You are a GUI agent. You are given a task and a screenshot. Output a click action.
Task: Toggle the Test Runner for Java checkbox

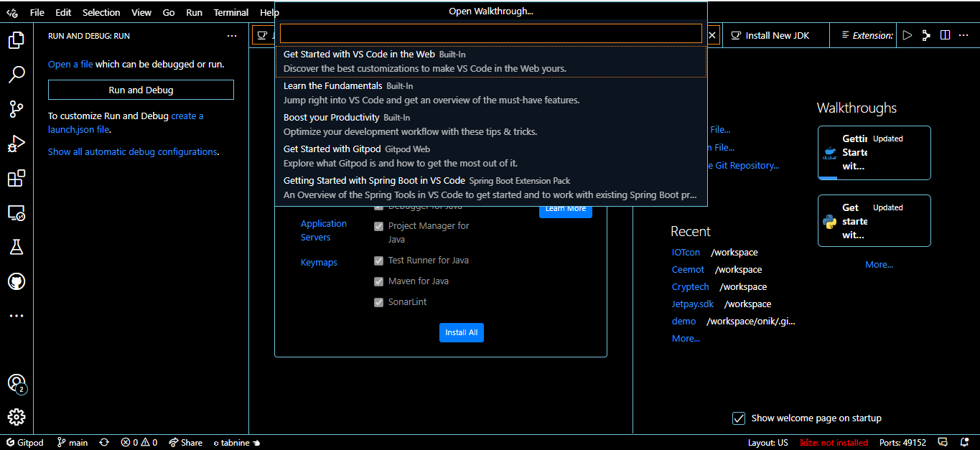tap(379, 261)
